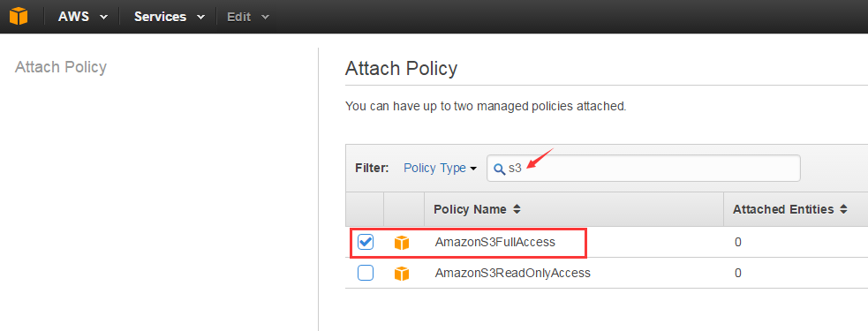Viewport: 868px width, 331px height.
Task: Open the AmazonS3FullAccess policy name
Action: (494, 242)
